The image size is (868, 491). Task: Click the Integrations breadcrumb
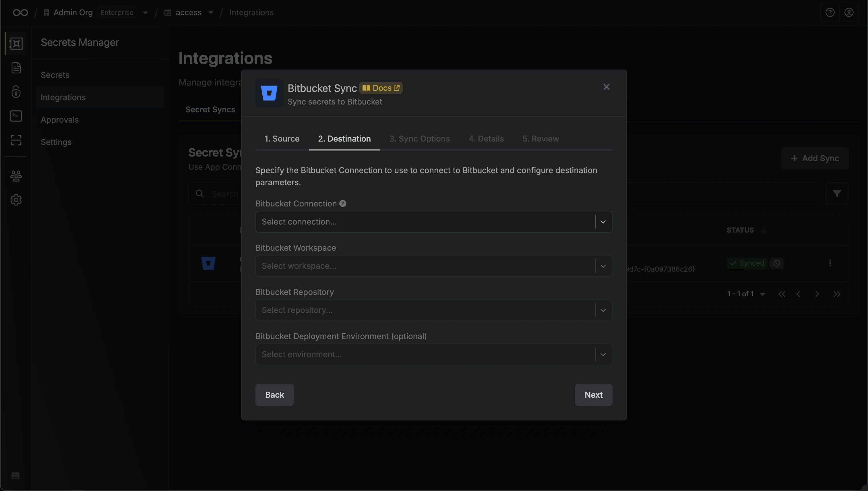251,12
